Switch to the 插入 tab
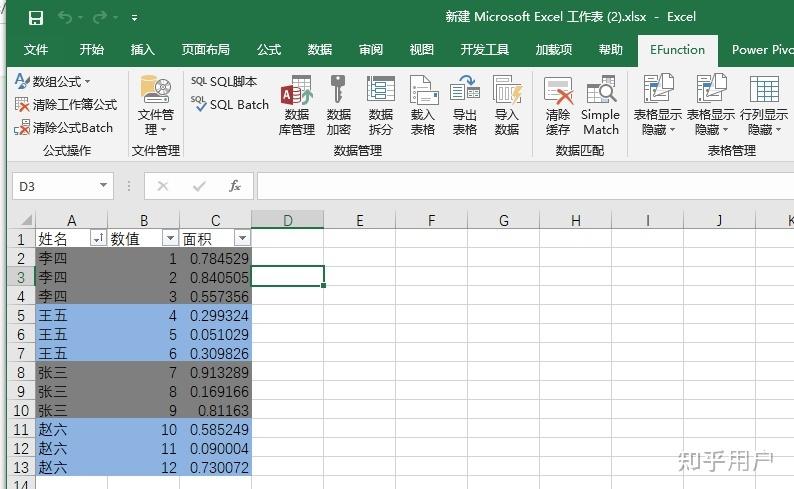 coord(142,50)
